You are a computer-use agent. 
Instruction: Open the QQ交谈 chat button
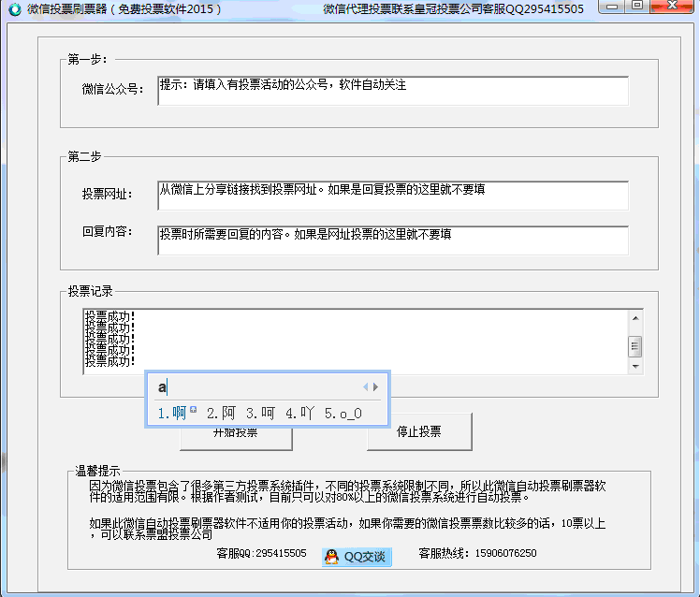tap(357, 557)
